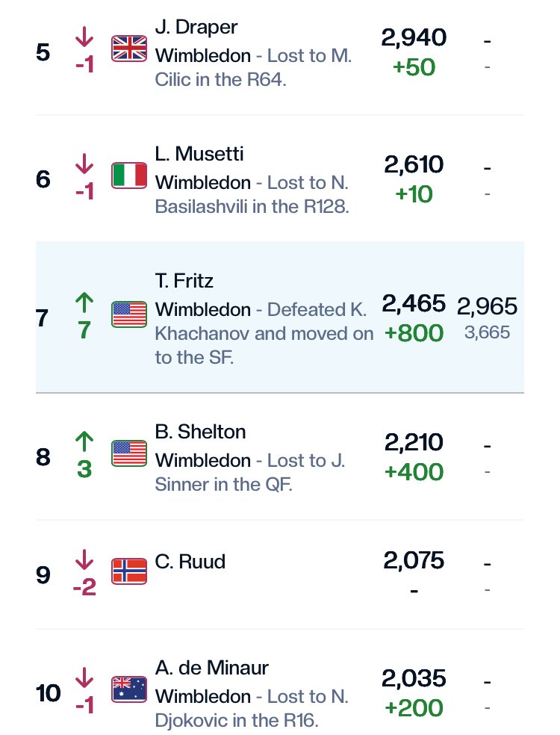
Task: Click the US flag beside T. Fritz
Action: click(x=129, y=314)
